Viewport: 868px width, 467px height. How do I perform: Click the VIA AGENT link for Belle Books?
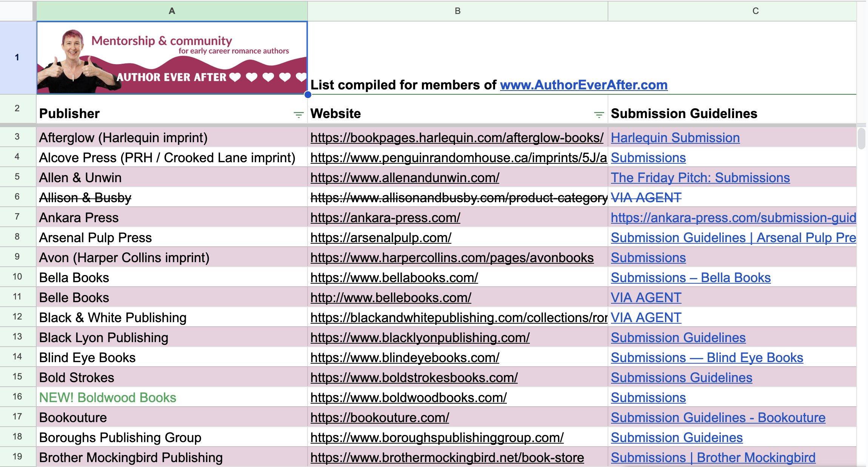click(646, 297)
